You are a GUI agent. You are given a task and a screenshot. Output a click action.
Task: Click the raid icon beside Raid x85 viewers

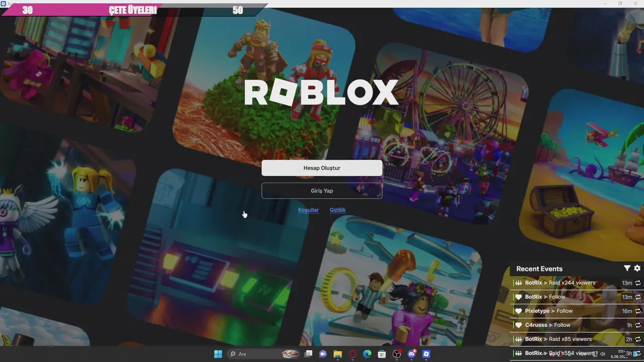click(x=519, y=339)
